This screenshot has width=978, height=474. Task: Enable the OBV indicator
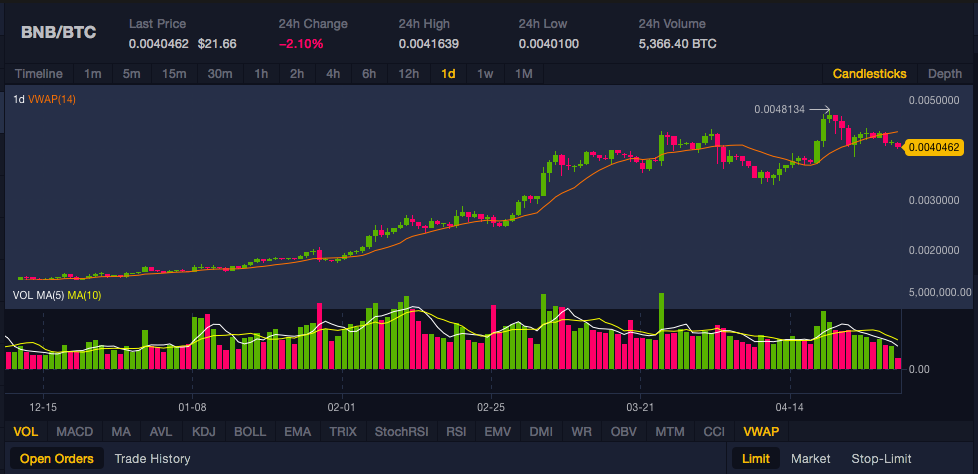point(624,432)
